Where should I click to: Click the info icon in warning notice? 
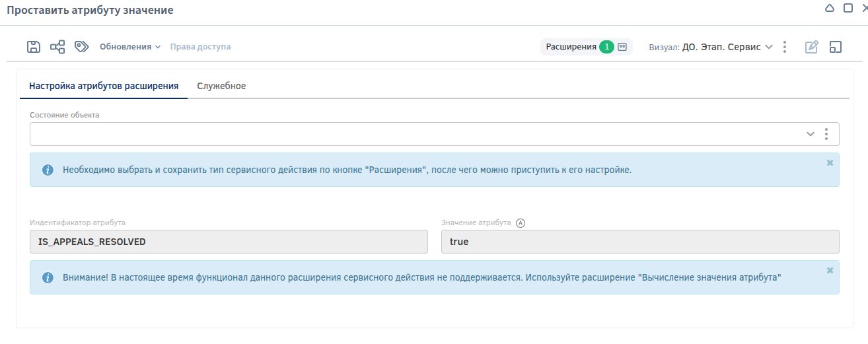pos(48,278)
